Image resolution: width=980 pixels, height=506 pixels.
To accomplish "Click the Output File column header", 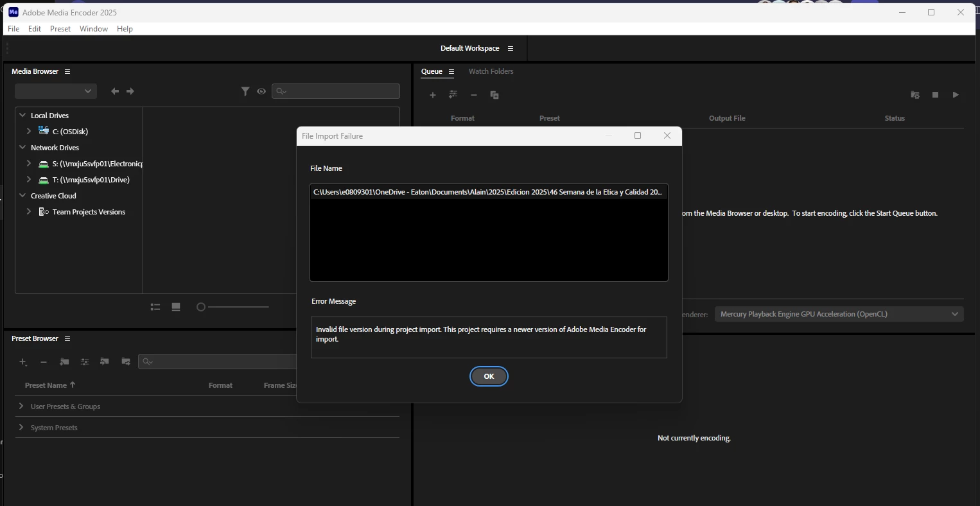I will (727, 118).
